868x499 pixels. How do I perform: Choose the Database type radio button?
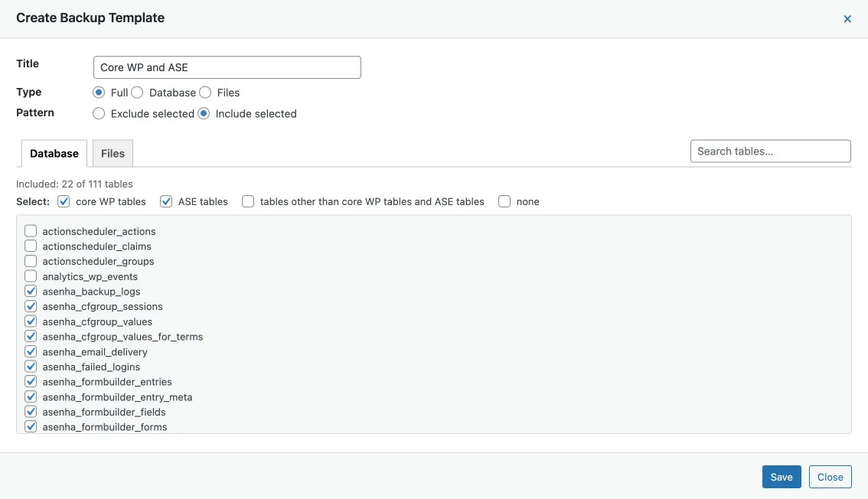pos(137,93)
